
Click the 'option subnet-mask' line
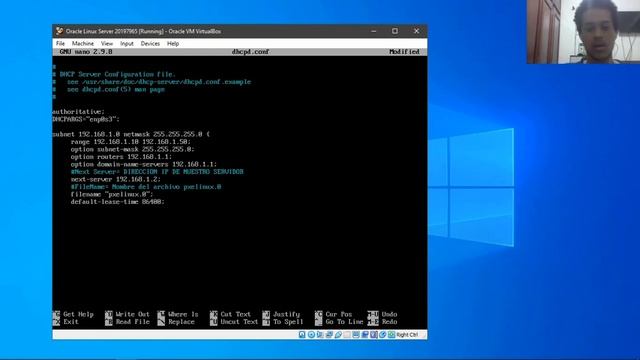133,149
